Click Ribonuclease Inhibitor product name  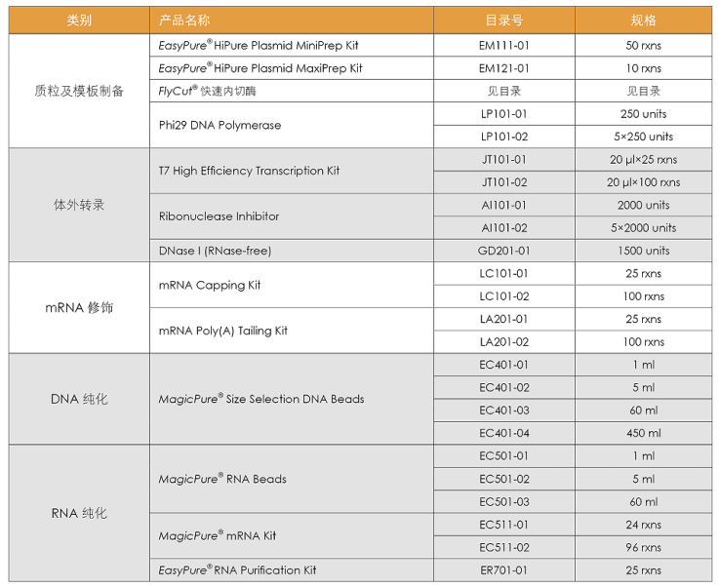pos(219,216)
